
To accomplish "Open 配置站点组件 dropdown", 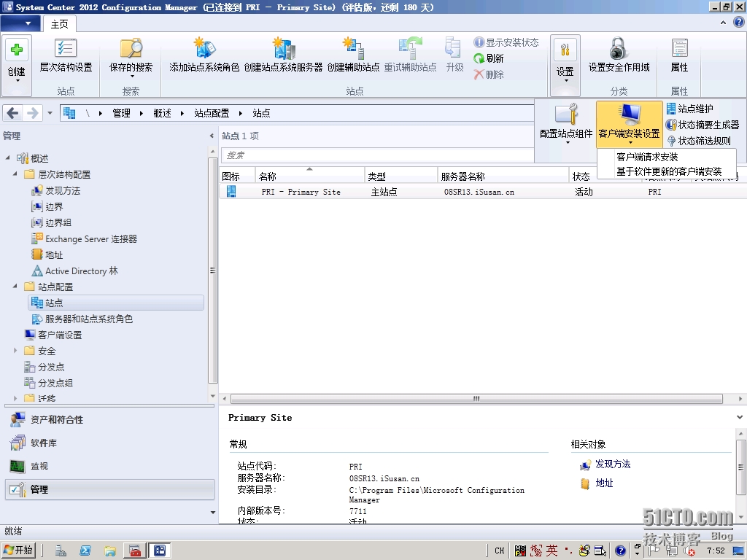I will 566,124.
